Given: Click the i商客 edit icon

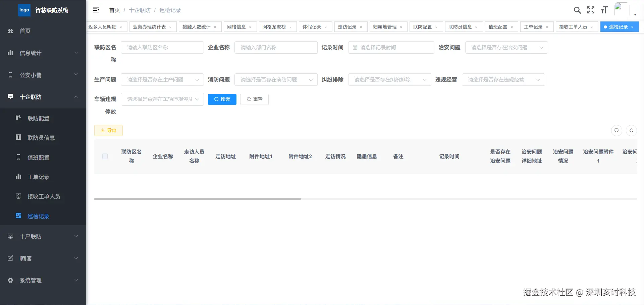Looking at the screenshot, I should (10, 258).
